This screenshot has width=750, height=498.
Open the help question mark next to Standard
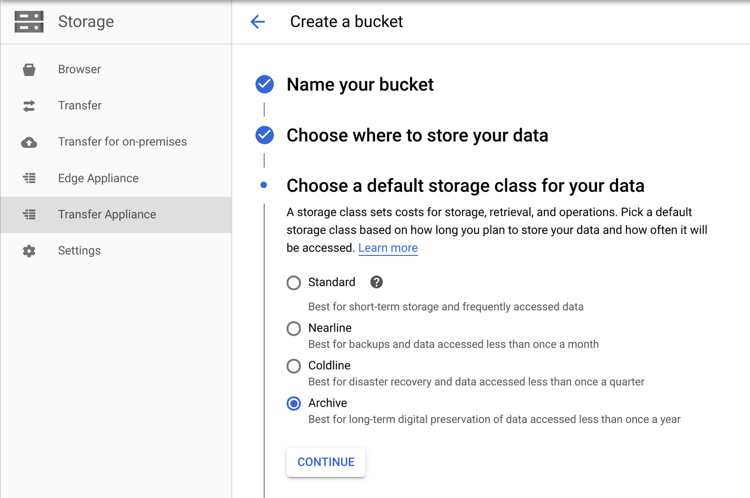pos(376,282)
